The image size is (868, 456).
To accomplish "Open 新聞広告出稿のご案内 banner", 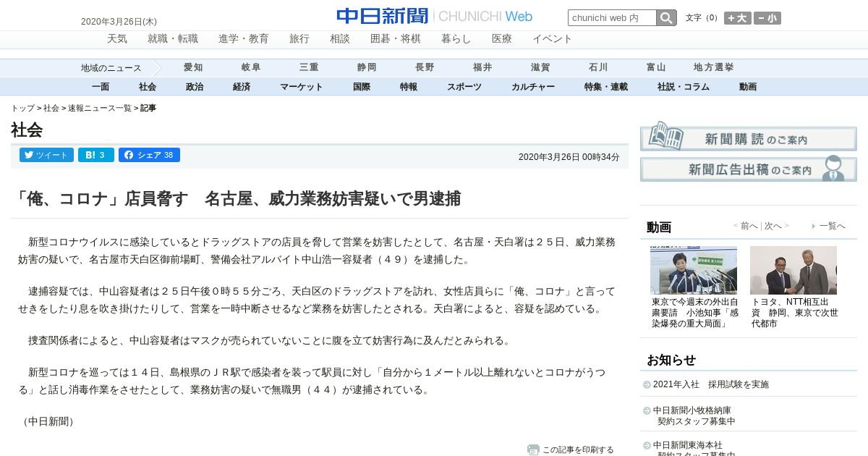I will click(x=749, y=169).
